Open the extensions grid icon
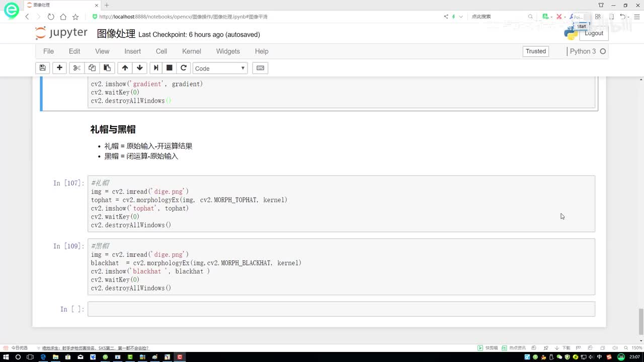Image resolution: width=644 pixels, height=362 pixels. click(598, 17)
